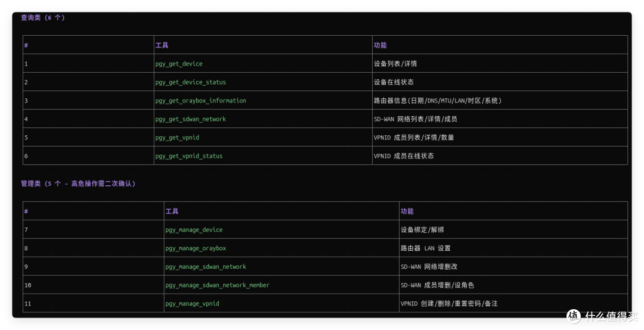
Task: Click row number 1 cell
Action: [x=88, y=64]
